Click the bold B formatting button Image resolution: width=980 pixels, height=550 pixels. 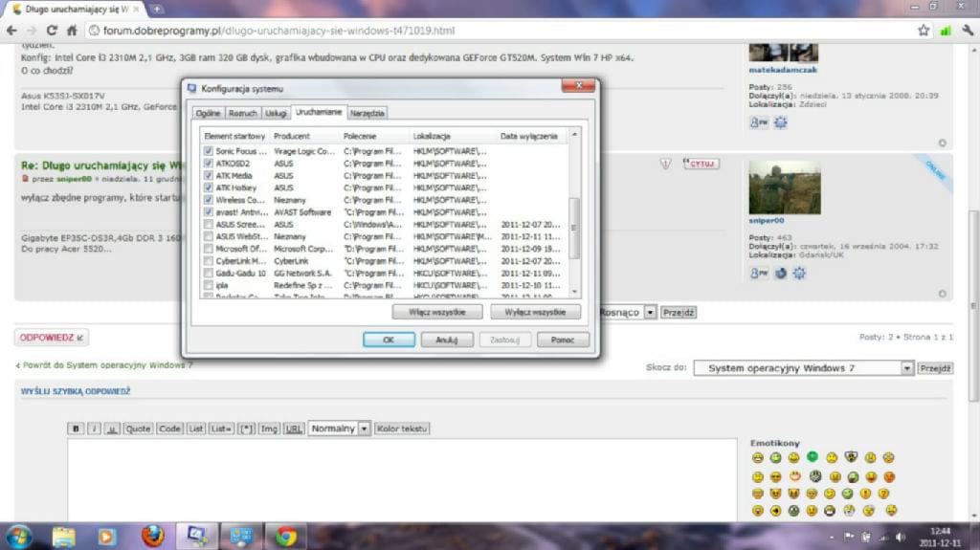tap(76, 429)
